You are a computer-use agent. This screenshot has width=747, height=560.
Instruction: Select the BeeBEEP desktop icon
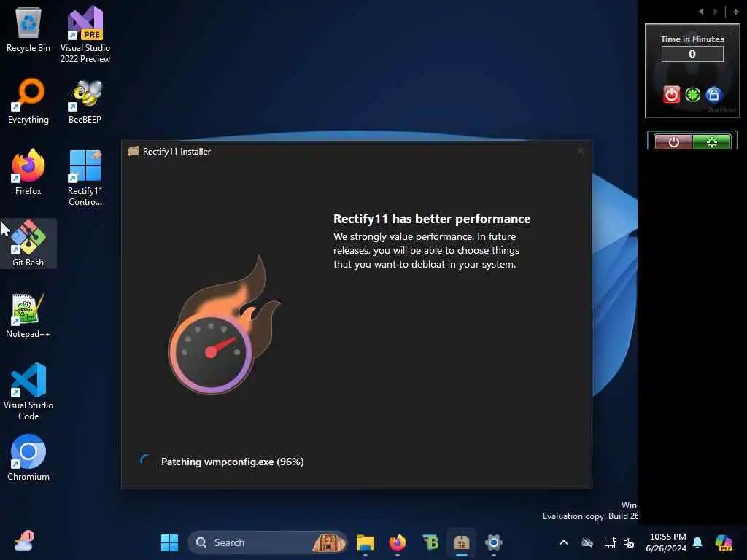85,101
